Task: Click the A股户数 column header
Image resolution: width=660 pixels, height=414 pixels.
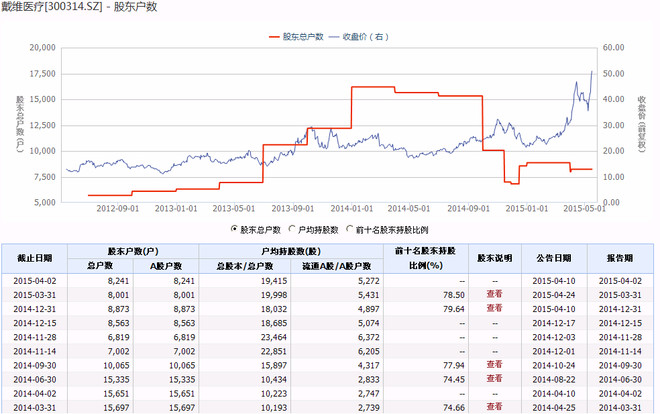Action: [166, 266]
